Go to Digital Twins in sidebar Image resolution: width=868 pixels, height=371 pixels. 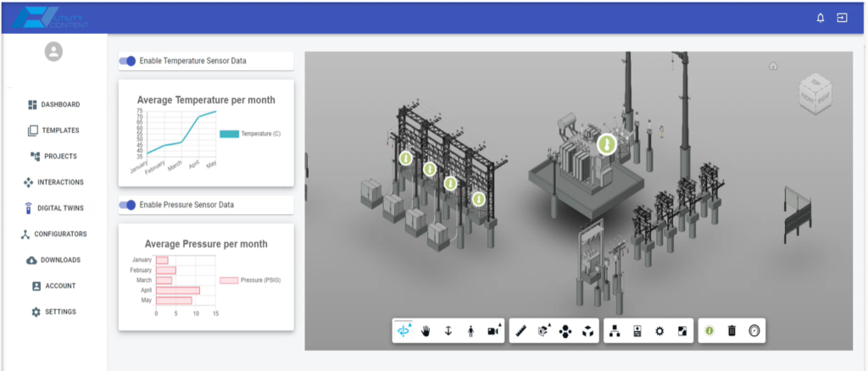pyautogui.click(x=54, y=208)
